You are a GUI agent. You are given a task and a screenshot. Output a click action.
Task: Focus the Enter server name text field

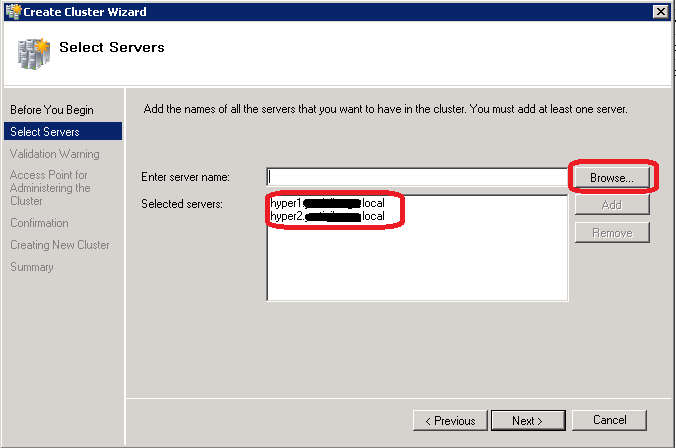(415, 177)
